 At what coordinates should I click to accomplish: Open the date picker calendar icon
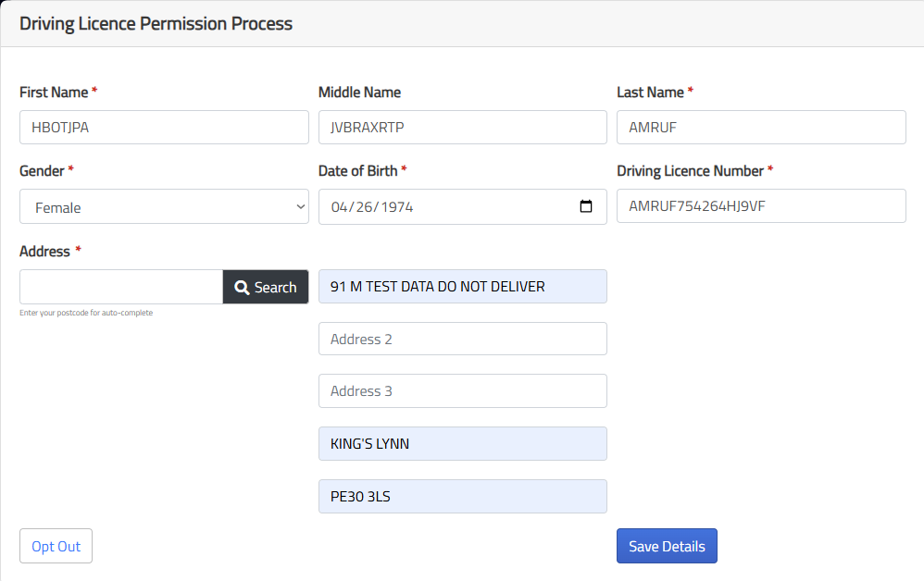click(x=586, y=207)
